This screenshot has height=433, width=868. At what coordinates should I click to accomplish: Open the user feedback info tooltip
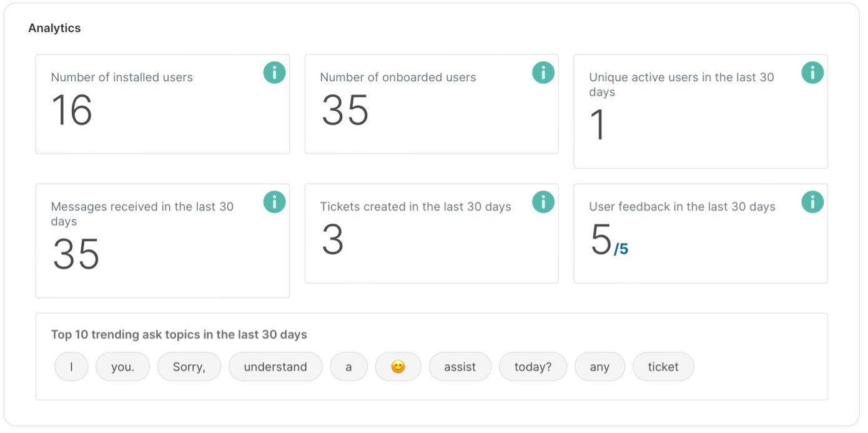[x=812, y=202]
